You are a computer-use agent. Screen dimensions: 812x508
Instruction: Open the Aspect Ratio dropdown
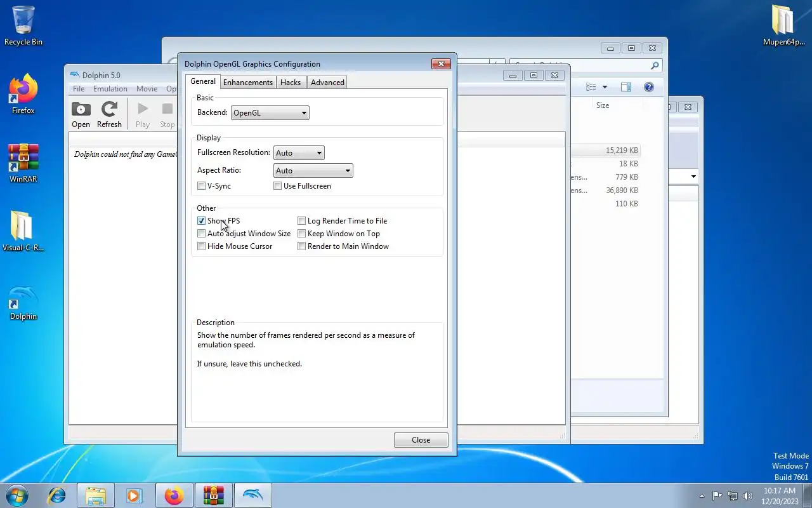click(313, 171)
